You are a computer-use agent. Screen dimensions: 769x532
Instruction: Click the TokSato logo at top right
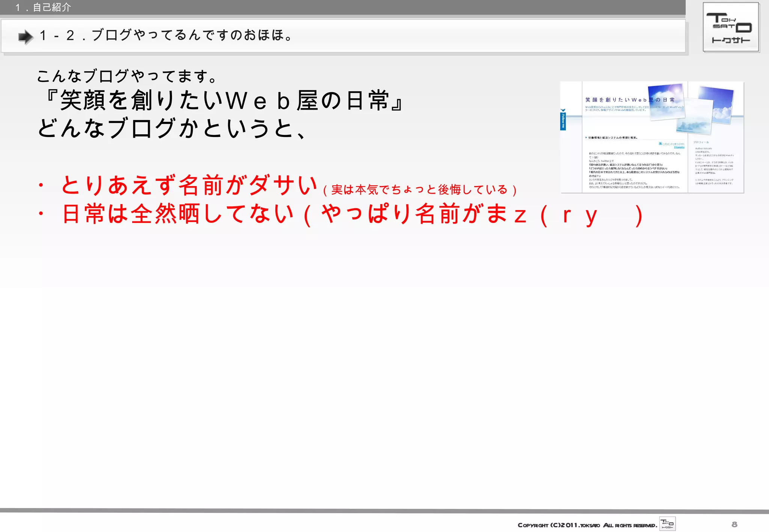coord(731,27)
